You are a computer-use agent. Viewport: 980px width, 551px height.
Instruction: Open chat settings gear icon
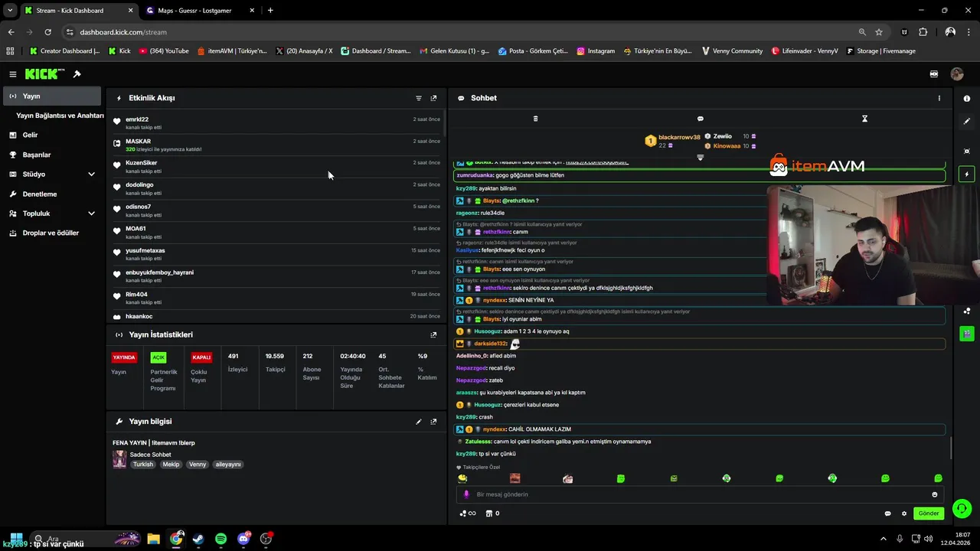pos(904,514)
